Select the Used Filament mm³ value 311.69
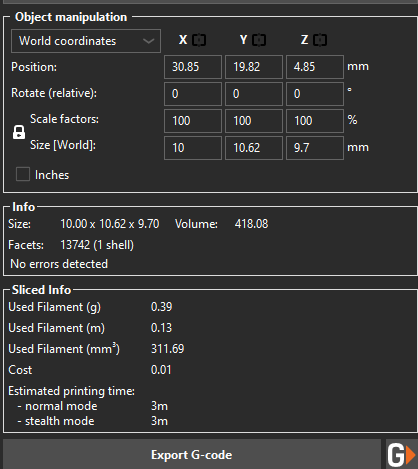The height and width of the screenshot is (469, 418). click(x=168, y=349)
